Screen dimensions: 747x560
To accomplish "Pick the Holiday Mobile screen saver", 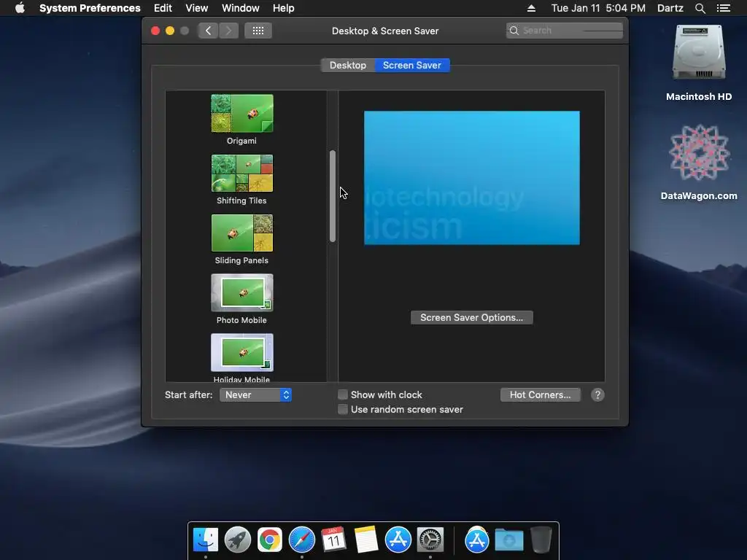I will [242, 352].
